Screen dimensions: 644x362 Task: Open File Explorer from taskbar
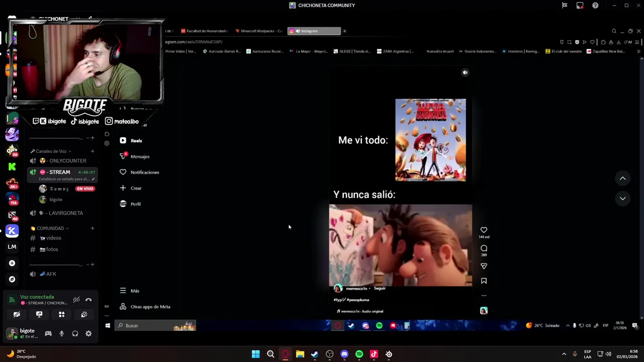pos(300,354)
